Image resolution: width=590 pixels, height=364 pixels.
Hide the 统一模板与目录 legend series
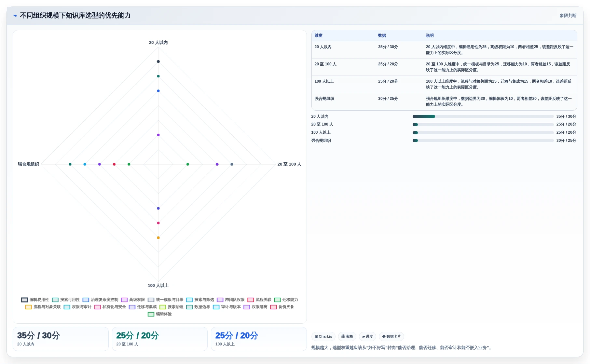click(165, 300)
